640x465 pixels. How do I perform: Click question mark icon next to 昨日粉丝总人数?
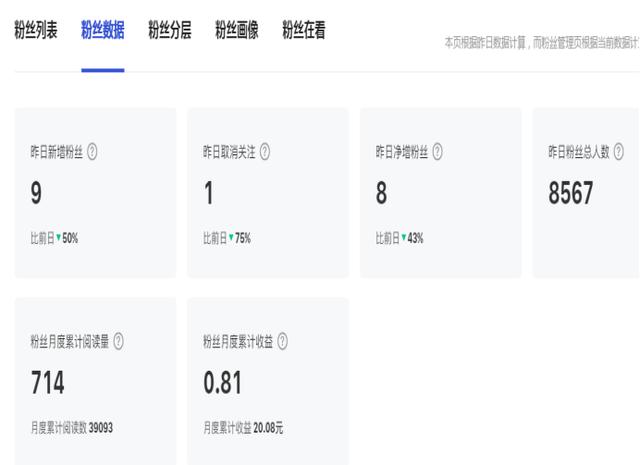click(x=618, y=152)
